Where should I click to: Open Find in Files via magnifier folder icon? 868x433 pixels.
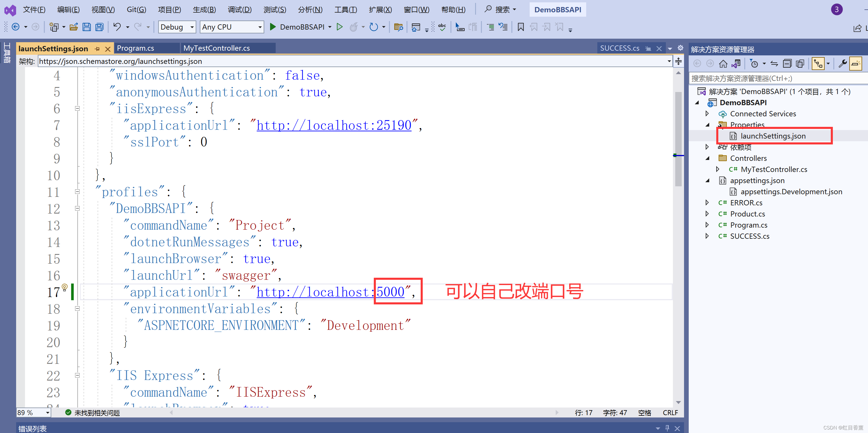tap(399, 27)
